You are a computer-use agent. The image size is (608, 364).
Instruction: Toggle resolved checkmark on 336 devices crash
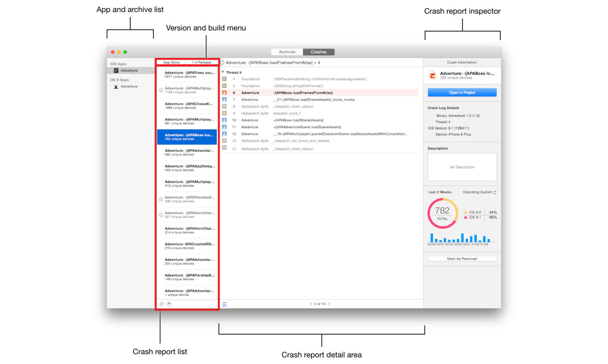[161, 199]
